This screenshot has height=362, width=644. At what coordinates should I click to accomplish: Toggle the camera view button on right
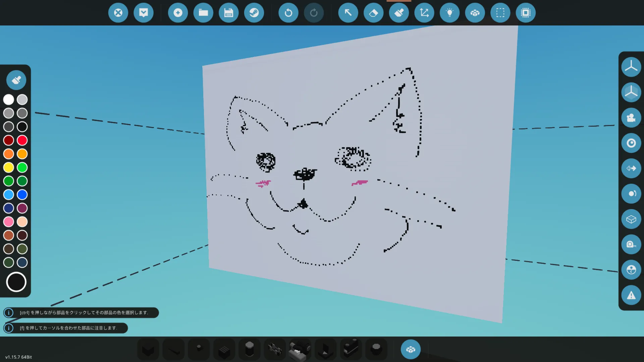pos(631,118)
